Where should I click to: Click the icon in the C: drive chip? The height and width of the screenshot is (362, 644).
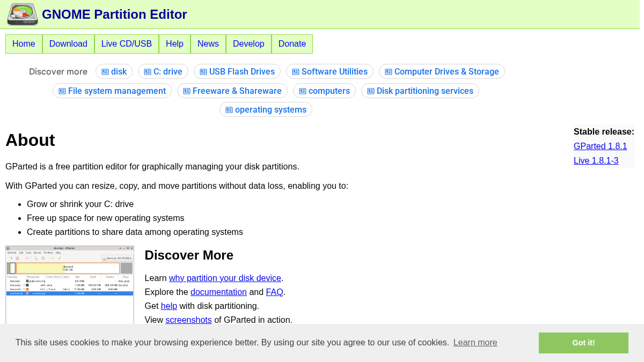(148, 72)
